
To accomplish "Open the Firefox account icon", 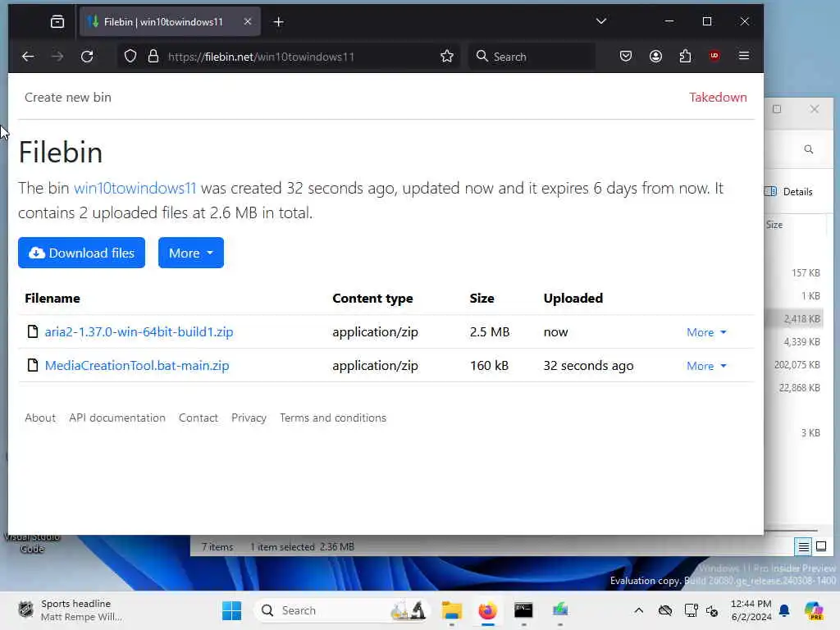I will [655, 56].
